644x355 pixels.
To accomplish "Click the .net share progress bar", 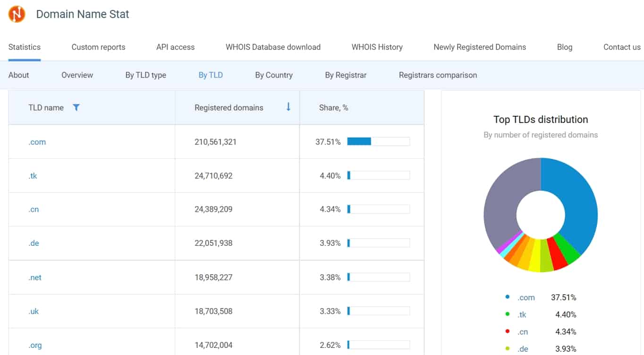I will [x=378, y=277].
